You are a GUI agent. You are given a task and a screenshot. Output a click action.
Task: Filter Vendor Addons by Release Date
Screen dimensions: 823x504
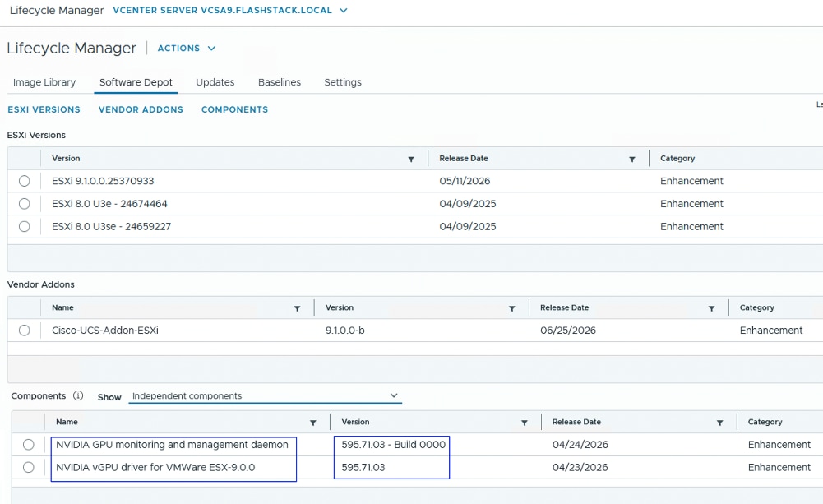coord(711,308)
